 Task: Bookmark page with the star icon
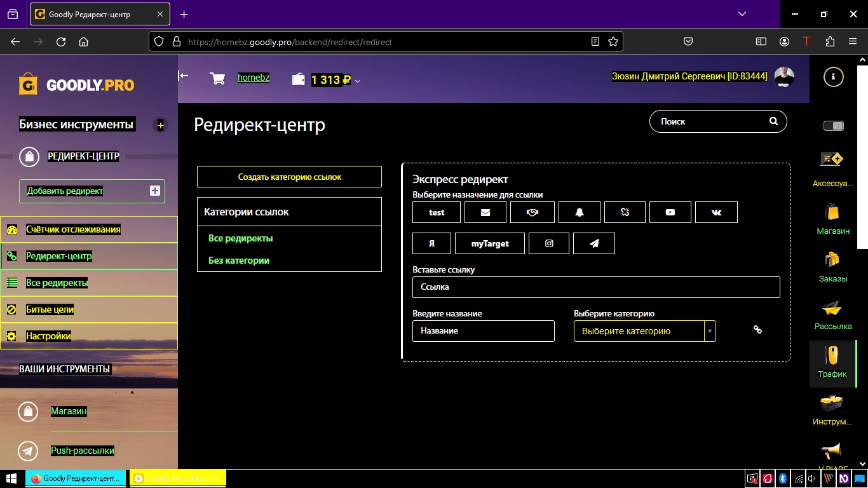[613, 41]
